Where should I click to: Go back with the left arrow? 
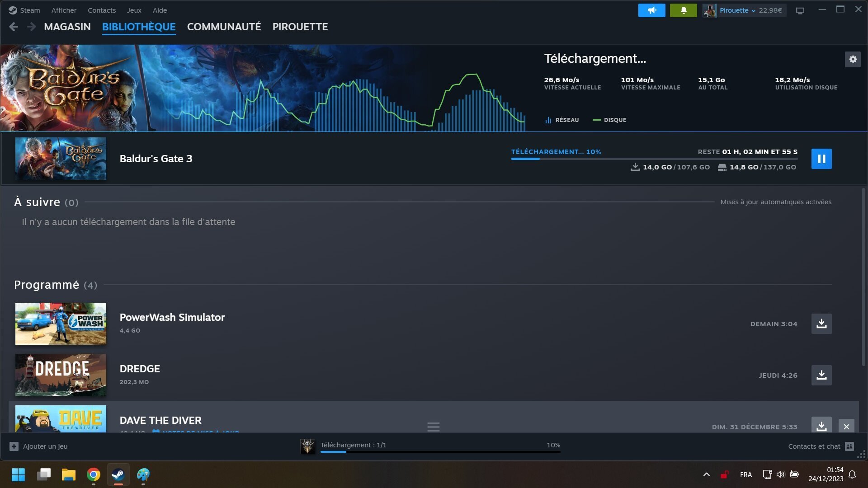14,27
